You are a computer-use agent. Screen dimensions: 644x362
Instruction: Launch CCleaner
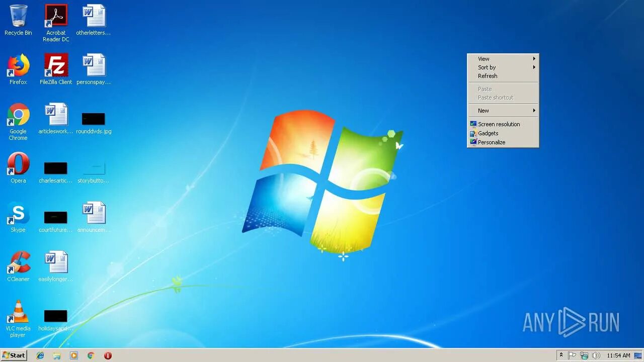(x=18, y=262)
